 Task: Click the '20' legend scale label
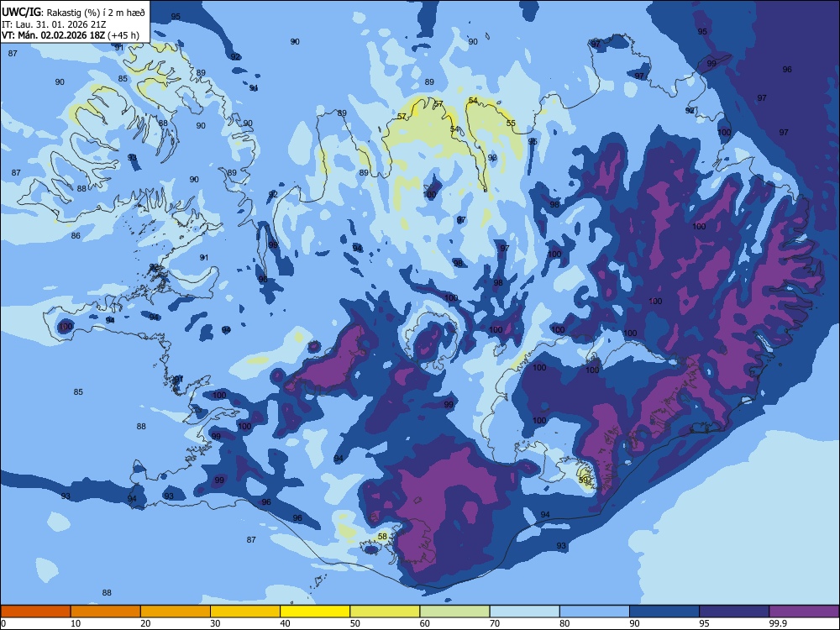click(145, 623)
